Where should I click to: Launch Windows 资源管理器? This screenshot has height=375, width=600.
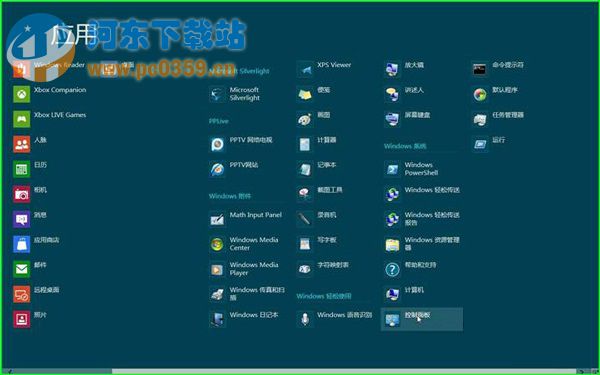click(422, 244)
